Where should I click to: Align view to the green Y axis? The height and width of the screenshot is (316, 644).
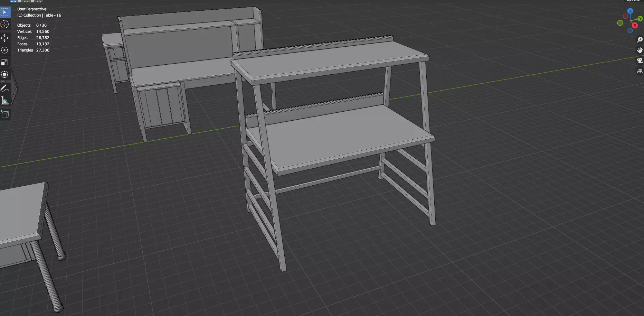coord(640,19)
